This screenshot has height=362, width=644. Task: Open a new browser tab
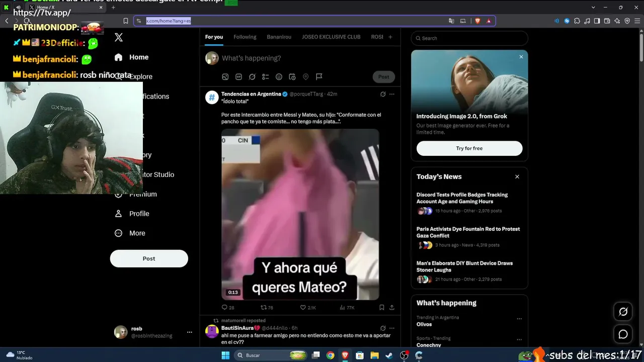(x=113, y=7)
